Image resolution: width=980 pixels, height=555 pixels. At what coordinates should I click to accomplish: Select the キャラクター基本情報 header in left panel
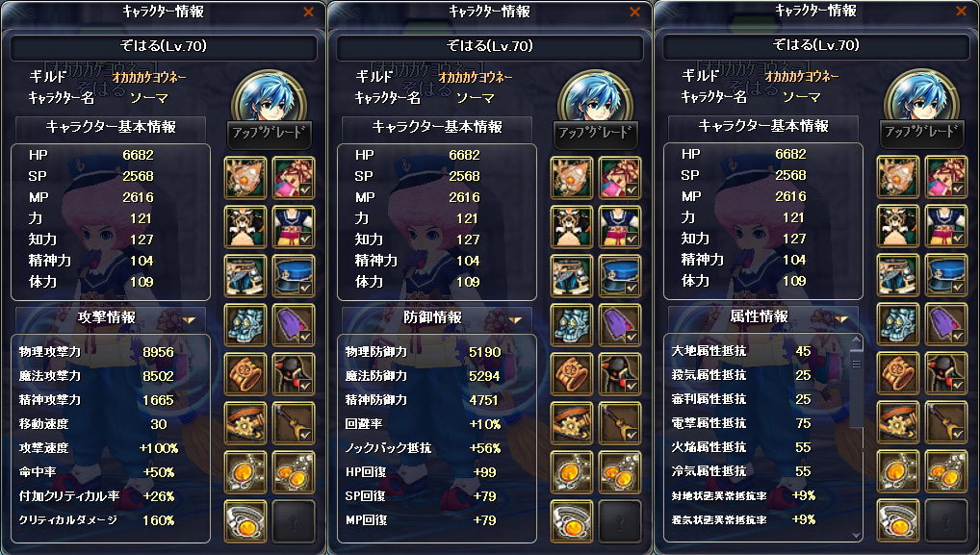tap(111, 127)
